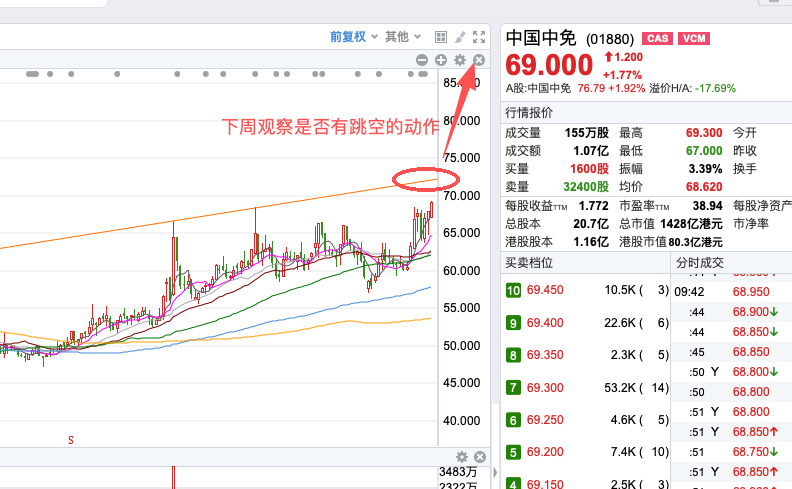Click the CAS badge beside the stock code
The height and width of the screenshot is (489, 792).
pyautogui.click(x=657, y=38)
